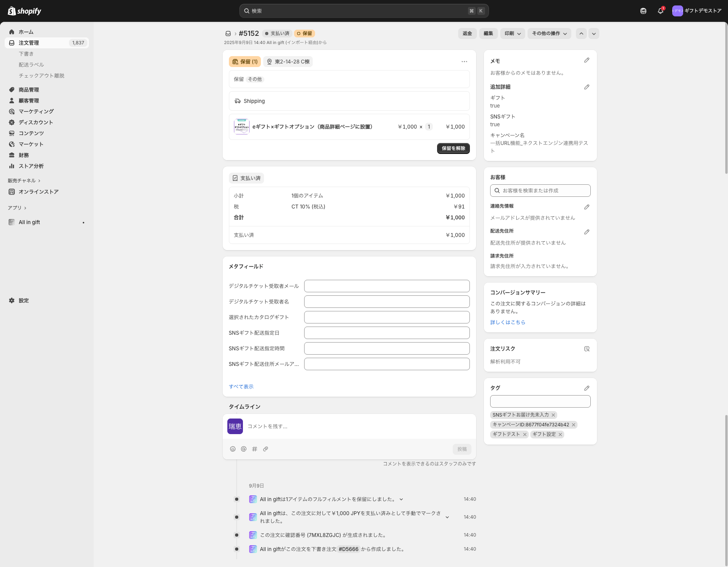
Task: Edit tags using the pencil icon
Action: coord(586,388)
